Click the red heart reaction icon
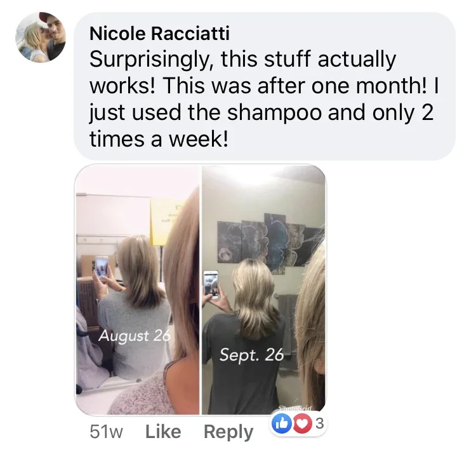 (303, 424)
